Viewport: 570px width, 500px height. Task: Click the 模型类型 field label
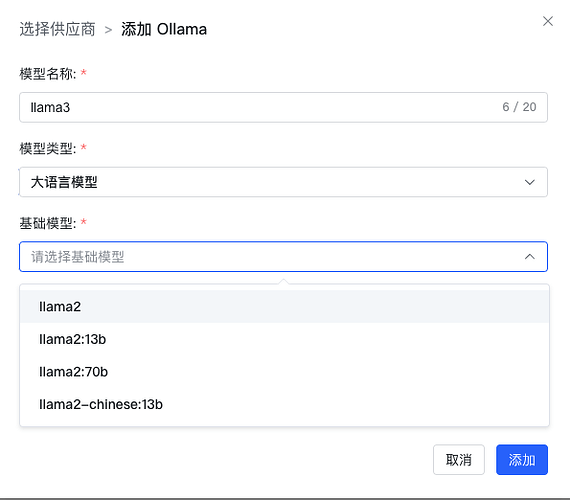tap(48, 148)
